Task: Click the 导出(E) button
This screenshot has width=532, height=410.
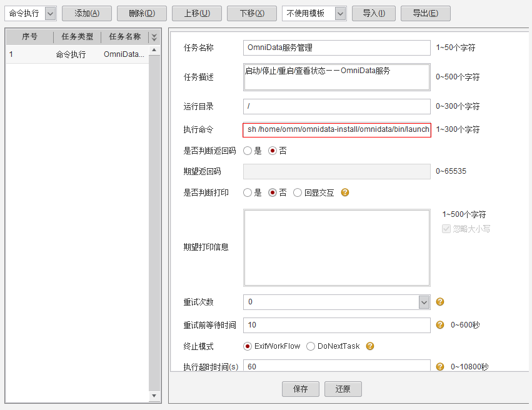Action: (426, 14)
